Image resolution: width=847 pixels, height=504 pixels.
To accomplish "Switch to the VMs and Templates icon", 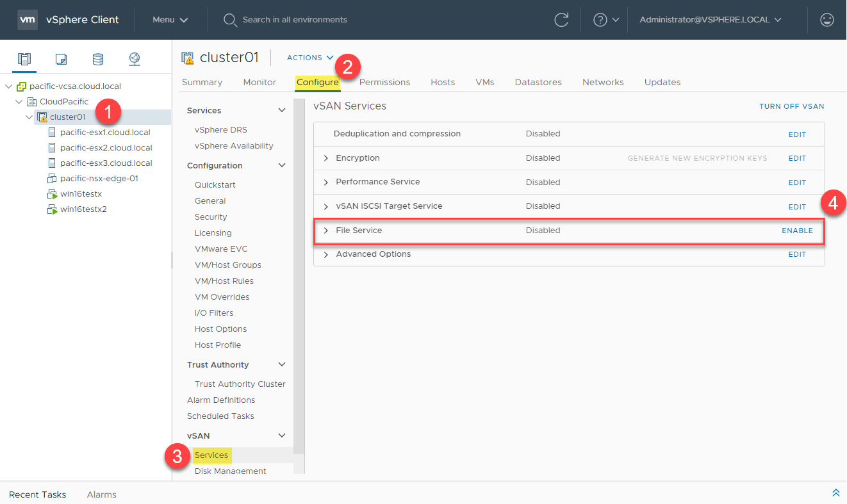I will (x=60, y=58).
